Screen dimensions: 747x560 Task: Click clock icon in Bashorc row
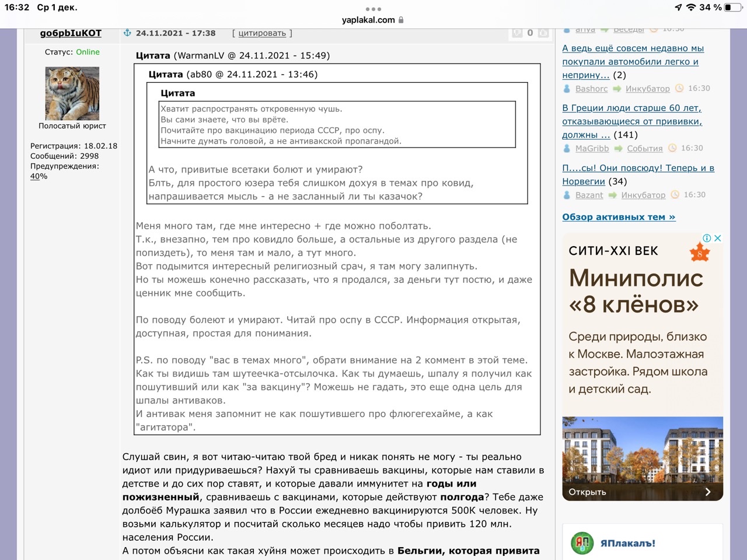point(679,89)
